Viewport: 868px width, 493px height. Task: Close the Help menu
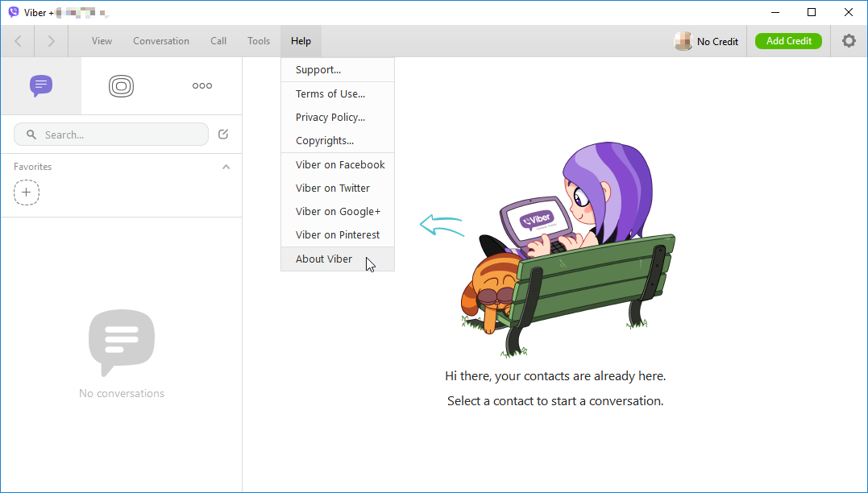[301, 41]
